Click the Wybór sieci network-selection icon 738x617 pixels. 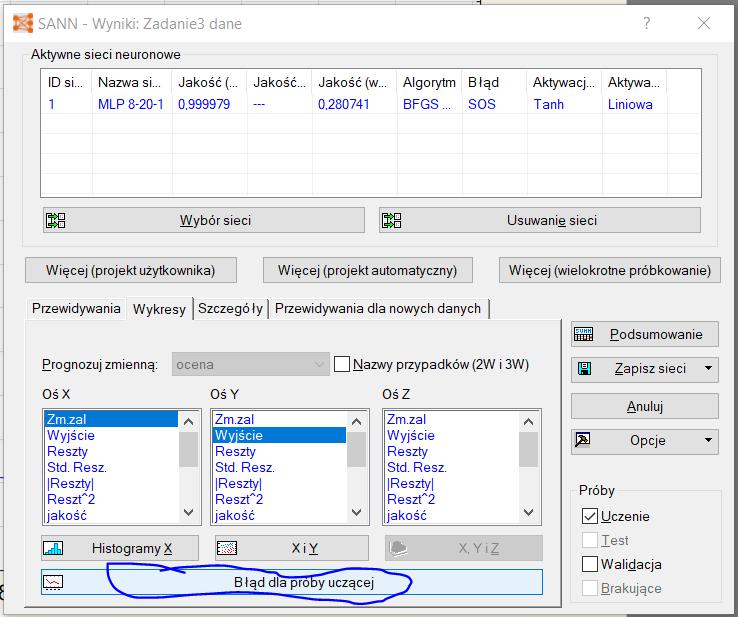[x=56, y=220]
